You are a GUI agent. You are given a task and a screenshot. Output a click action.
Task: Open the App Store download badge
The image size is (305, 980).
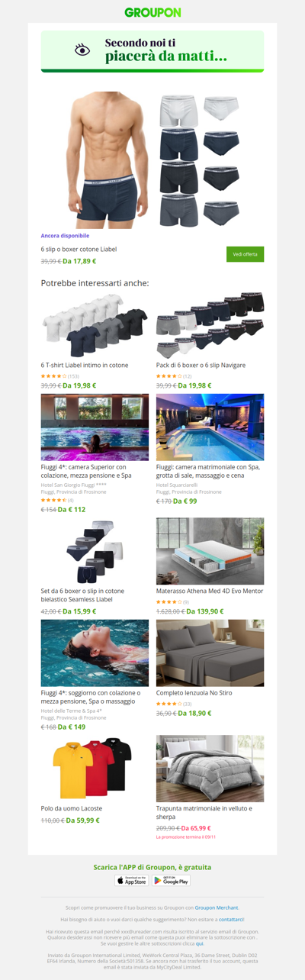tap(132, 880)
